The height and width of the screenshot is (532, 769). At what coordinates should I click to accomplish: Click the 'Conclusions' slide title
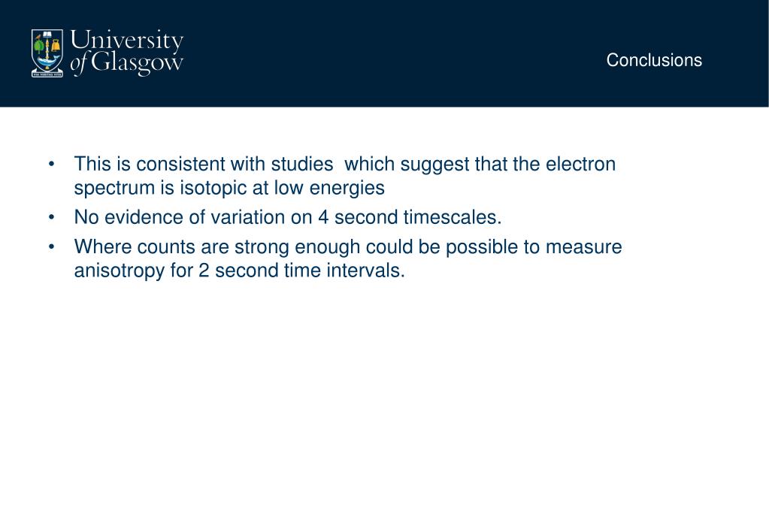pos(654,60)
